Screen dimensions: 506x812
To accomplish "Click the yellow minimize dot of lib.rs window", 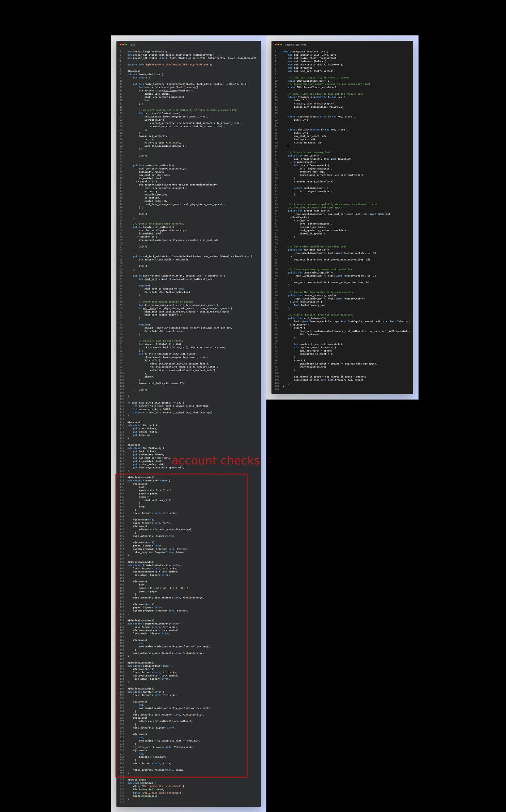I will coord(123,44).
